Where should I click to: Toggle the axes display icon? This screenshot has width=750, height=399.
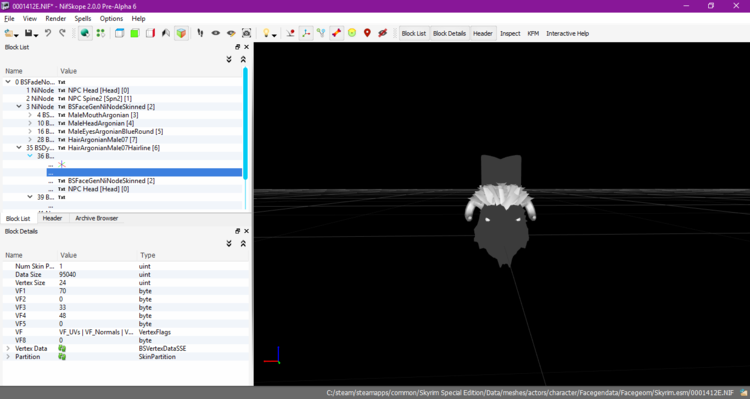306,33
